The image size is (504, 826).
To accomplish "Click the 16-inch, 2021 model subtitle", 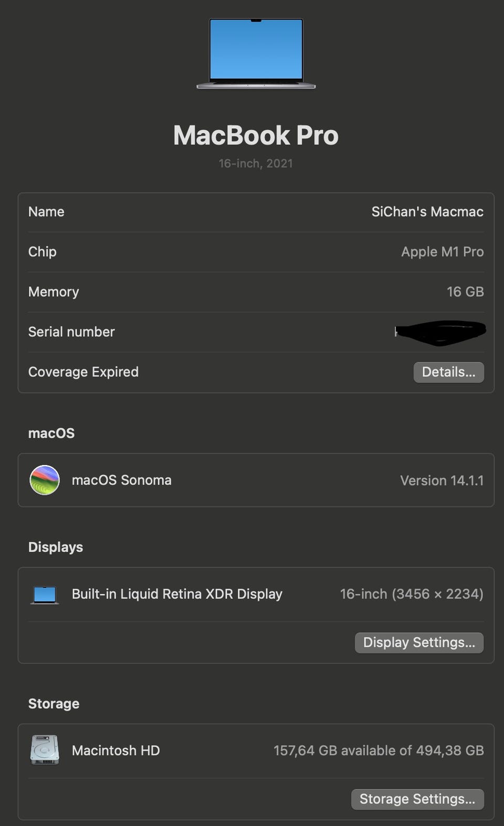I will [x=256, y=163].
